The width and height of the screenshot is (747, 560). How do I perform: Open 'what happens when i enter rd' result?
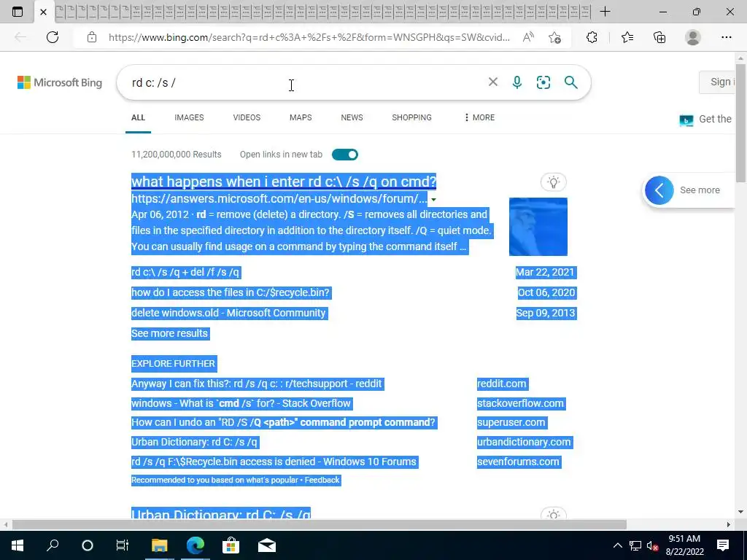pyautogui.click(x=284, y=182)
